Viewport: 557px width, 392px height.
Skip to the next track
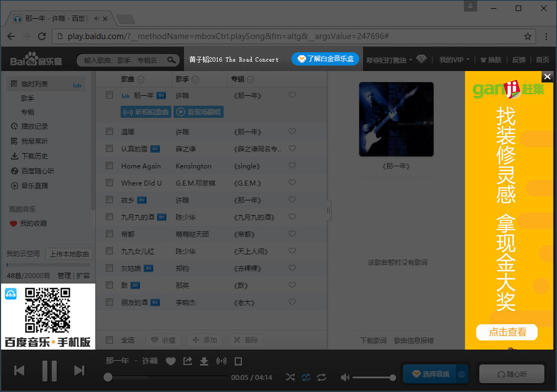pyautogui.click(x=79, y=371)
